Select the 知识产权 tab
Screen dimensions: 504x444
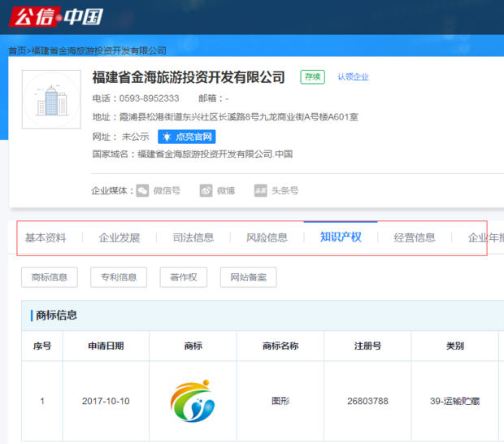(x=341, y=237)
